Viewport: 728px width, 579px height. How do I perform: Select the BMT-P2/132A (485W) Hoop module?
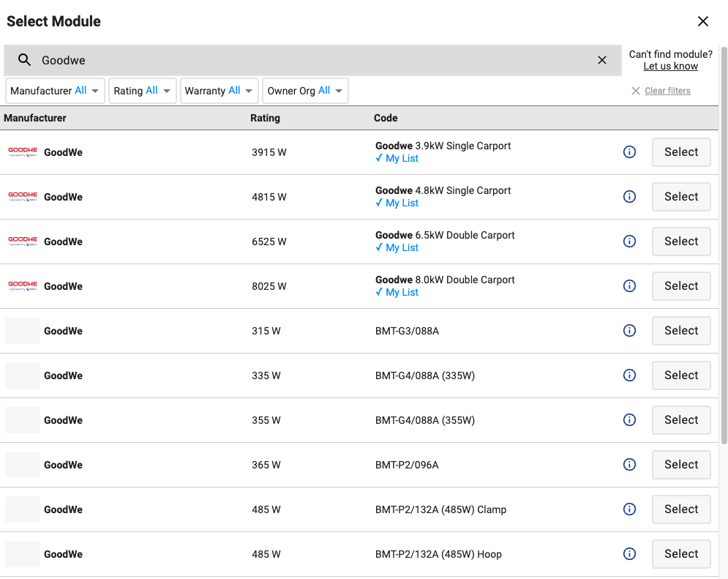pos(681,553)
